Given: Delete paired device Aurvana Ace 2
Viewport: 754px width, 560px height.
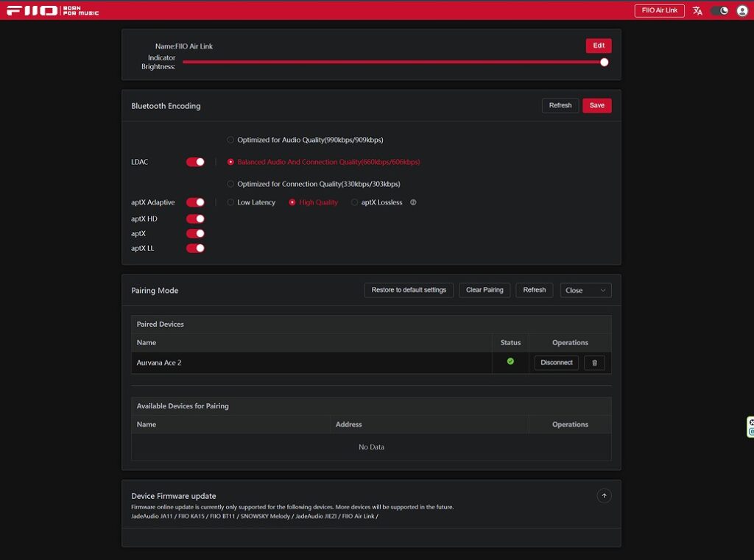Looking at the screenshot, I should pos(594,363).
